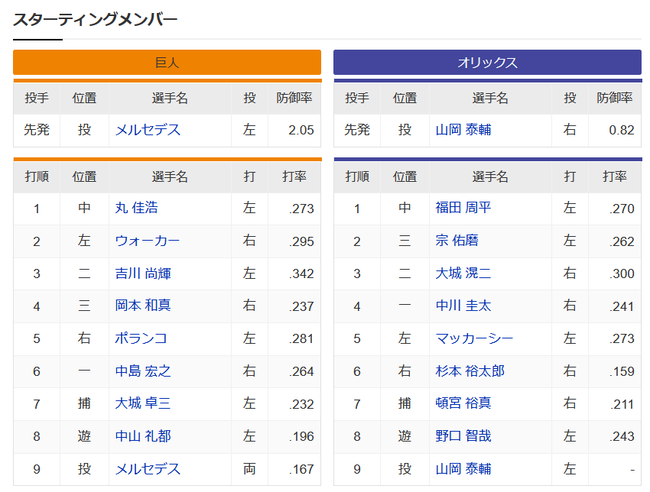Click the スターティングメンバー heading

pos(95,19)
